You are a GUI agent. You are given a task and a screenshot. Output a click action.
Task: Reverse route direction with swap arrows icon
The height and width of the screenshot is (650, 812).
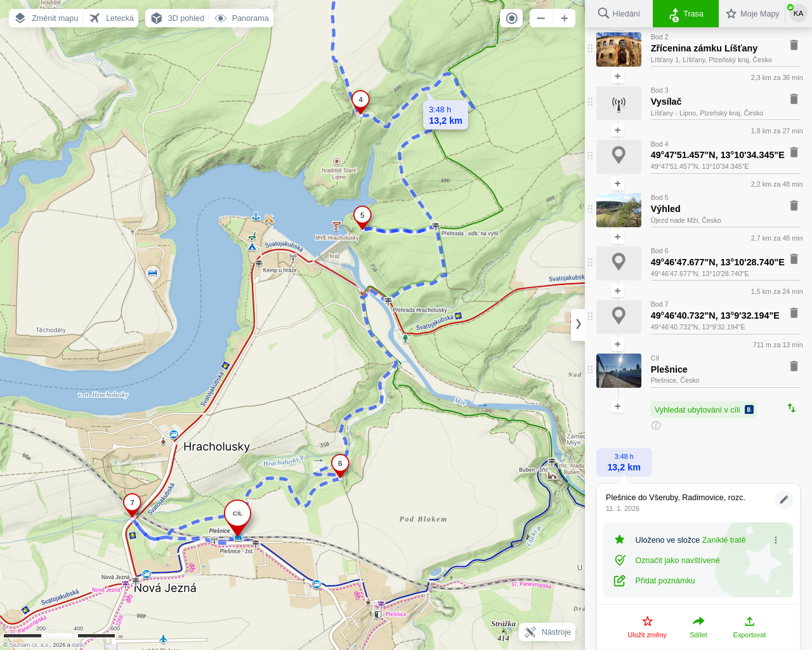coord(791,408)
